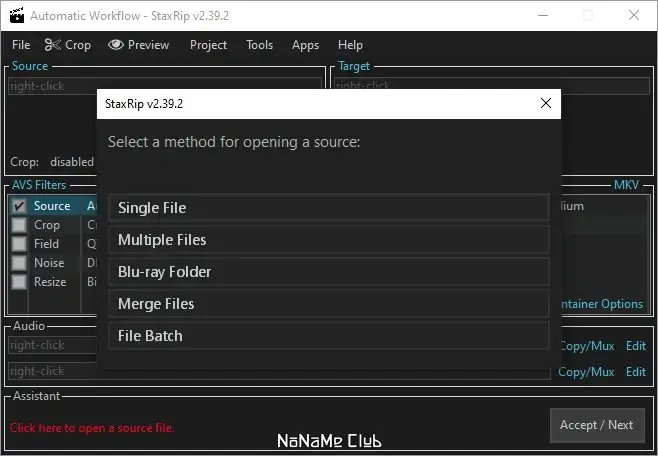Viewport: 658px width, 456px height.
Task: Enable the Field filter checkbox
Action: coord(19,244)
